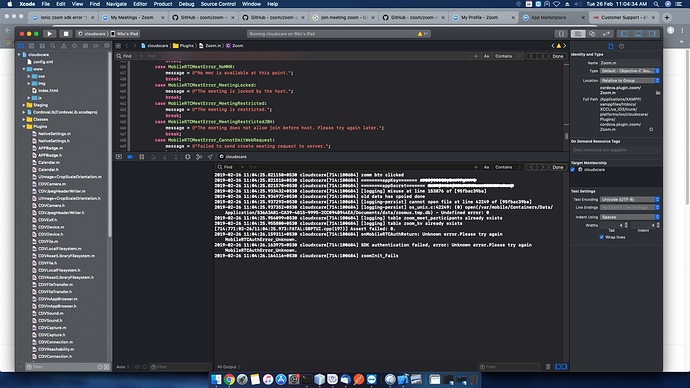Select the assistant editor overlapping-circles icon
690x388 pixels.
coord(592,33)
